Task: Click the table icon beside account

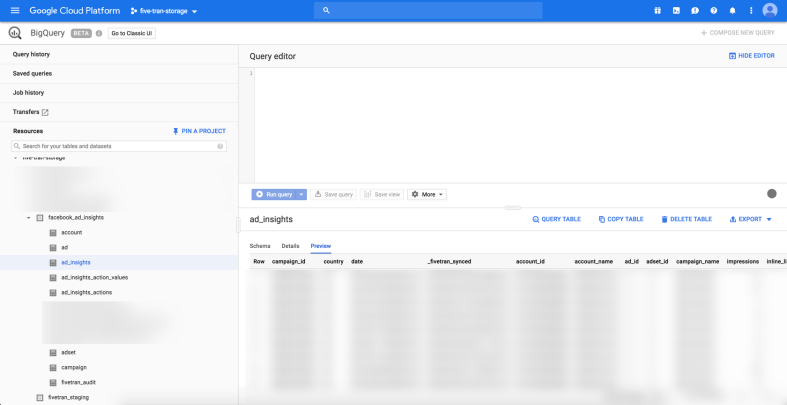Action: 53,232
